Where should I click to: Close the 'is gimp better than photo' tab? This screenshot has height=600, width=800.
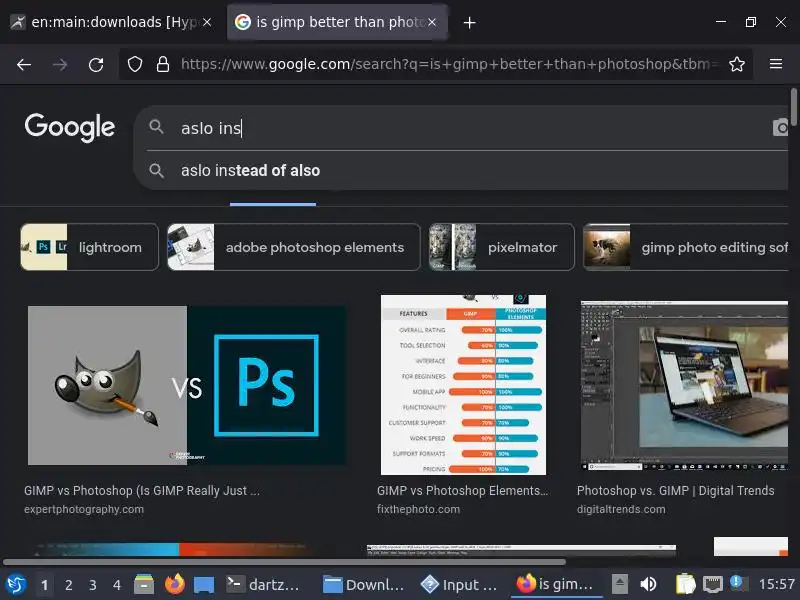(x=432, y=22)
